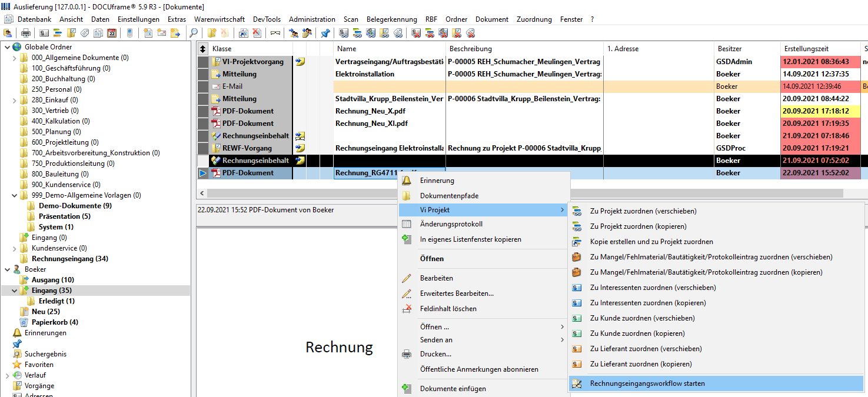Screen dimensions: 868x397
Task: Sort by the Erstellungszeit column header
Action: [x=820, y=49]
